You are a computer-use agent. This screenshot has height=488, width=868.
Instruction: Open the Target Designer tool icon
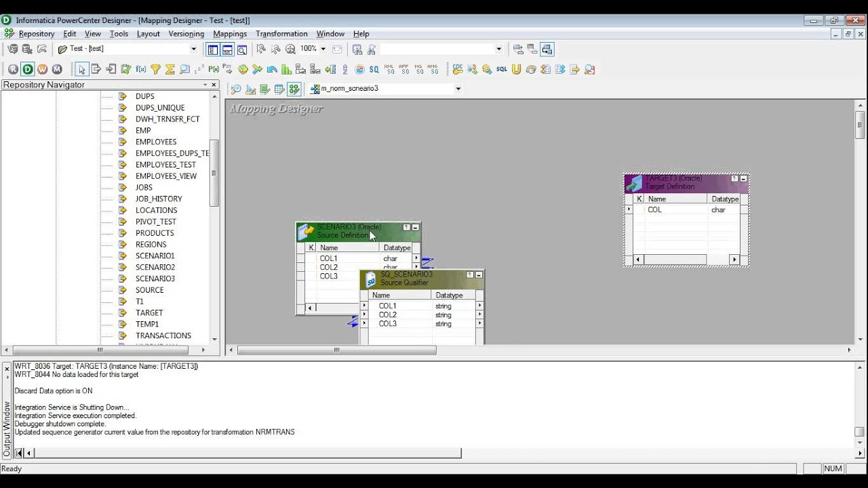[x=251, y=89]
